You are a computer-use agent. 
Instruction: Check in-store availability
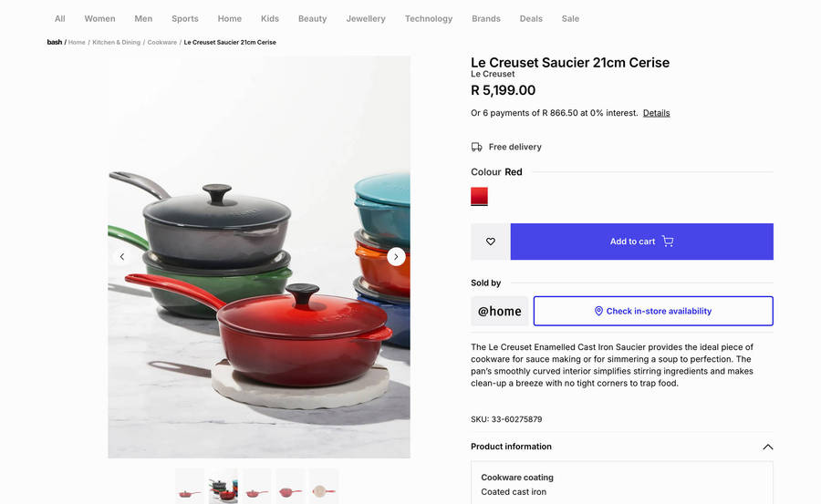pos(653,311)
